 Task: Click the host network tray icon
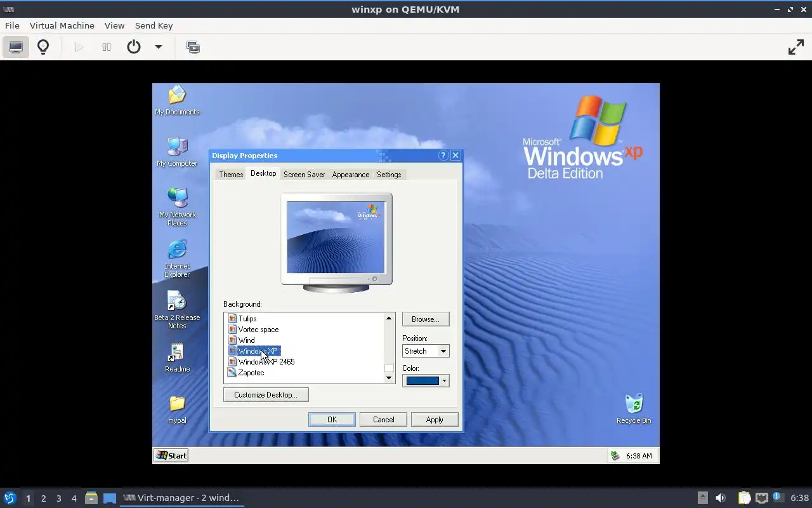pos(762,498)
